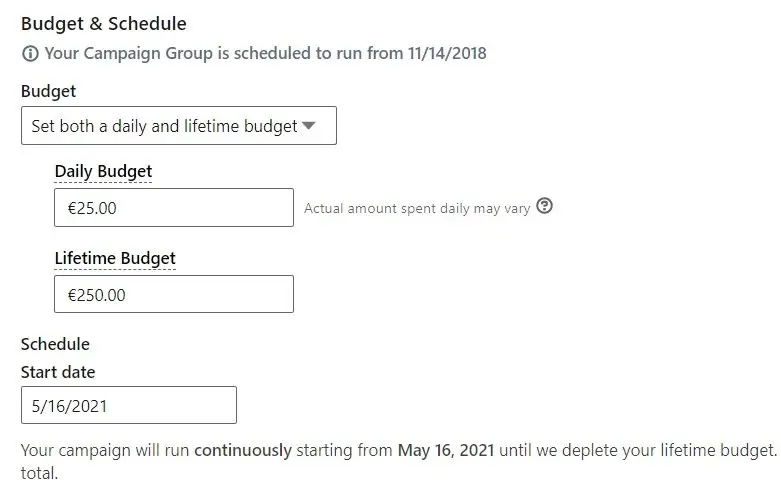781x492 pixels.
Task: Click 'until we deplete your lifetime budget' text
Action: (638, 450)
